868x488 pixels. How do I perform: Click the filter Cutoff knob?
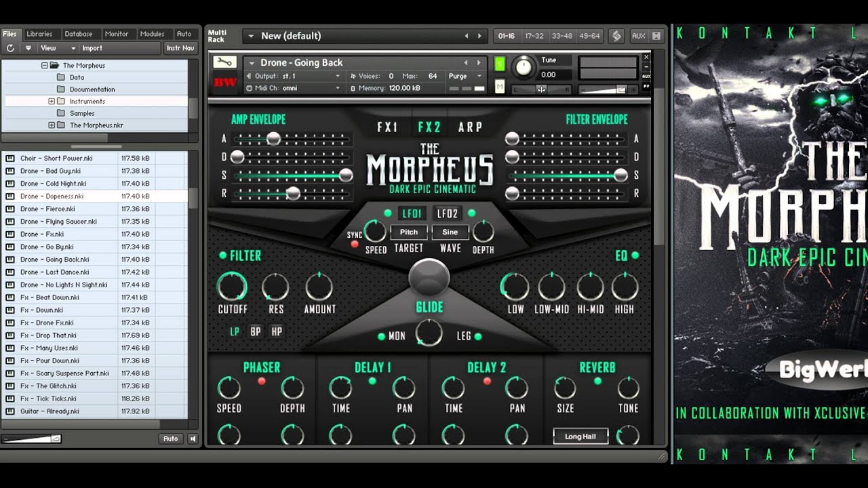[x=232, y=287]
